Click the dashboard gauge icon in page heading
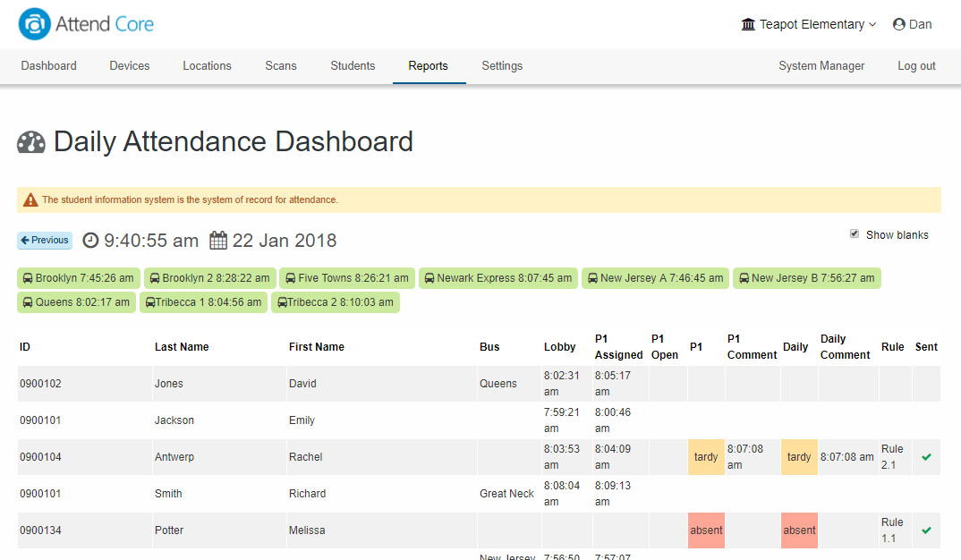This screenshot has width=961, height=560. pyautogui.click(x=31, y=142)
